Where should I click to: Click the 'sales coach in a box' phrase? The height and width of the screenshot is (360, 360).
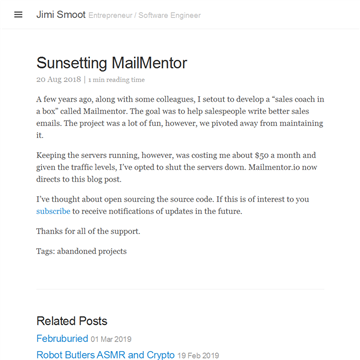click(180, 105)
